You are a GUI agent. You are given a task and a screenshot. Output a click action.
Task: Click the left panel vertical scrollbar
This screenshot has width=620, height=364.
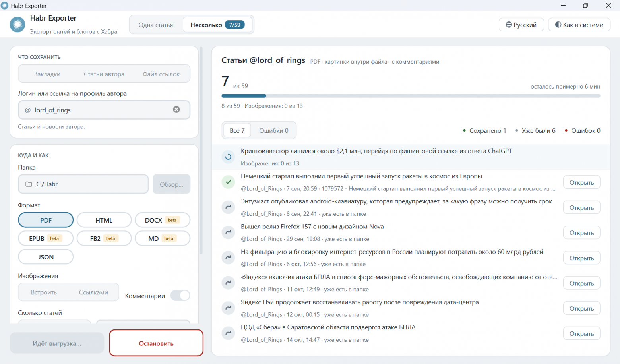[x=201, y=151]
